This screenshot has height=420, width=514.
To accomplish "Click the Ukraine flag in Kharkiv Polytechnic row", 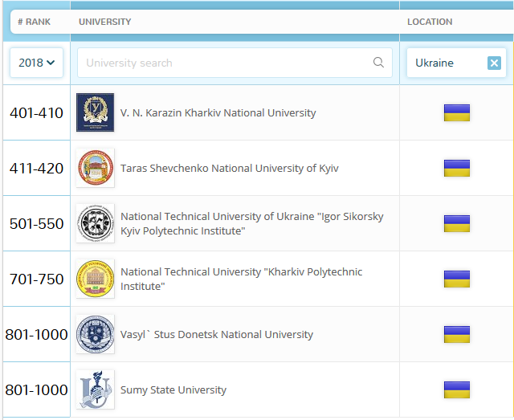I will coord(457,279).
